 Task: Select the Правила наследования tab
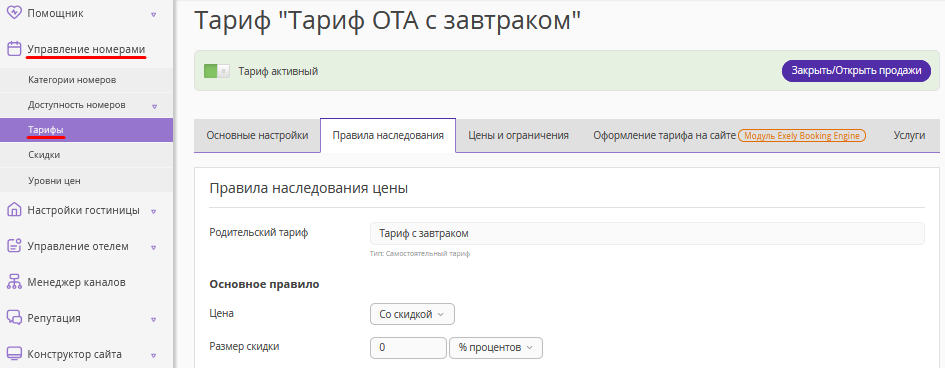click(x=388, y=136)
